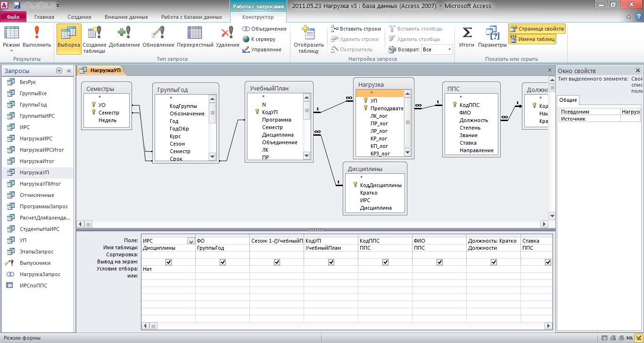
Task: Select the Выборка query type
Action: (x=69, y=38)
